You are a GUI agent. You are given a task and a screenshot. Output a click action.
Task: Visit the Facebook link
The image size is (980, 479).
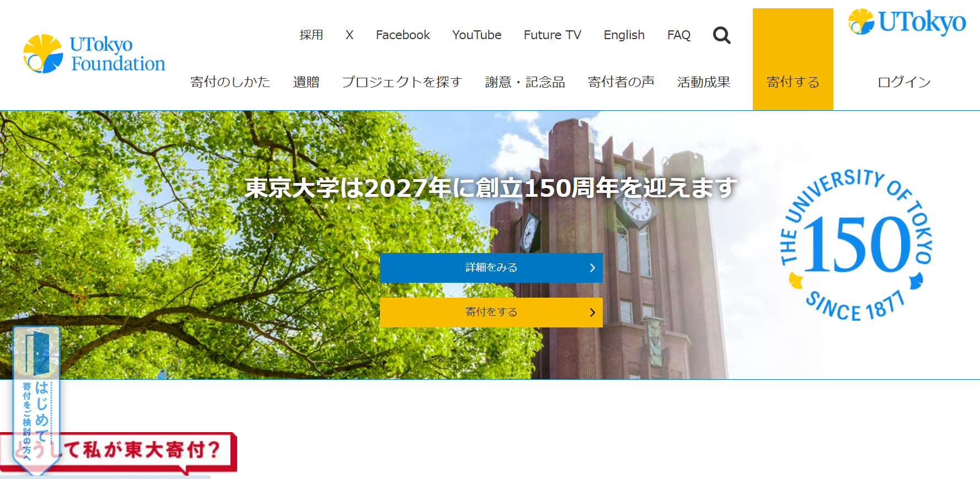pyautogui.click(x=403, y=35)
